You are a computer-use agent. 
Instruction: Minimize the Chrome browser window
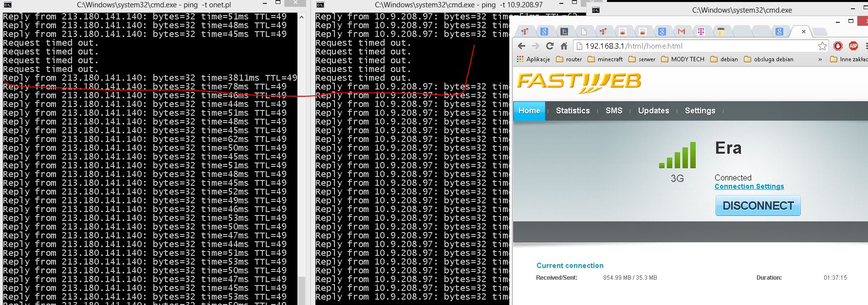point(837,21)
